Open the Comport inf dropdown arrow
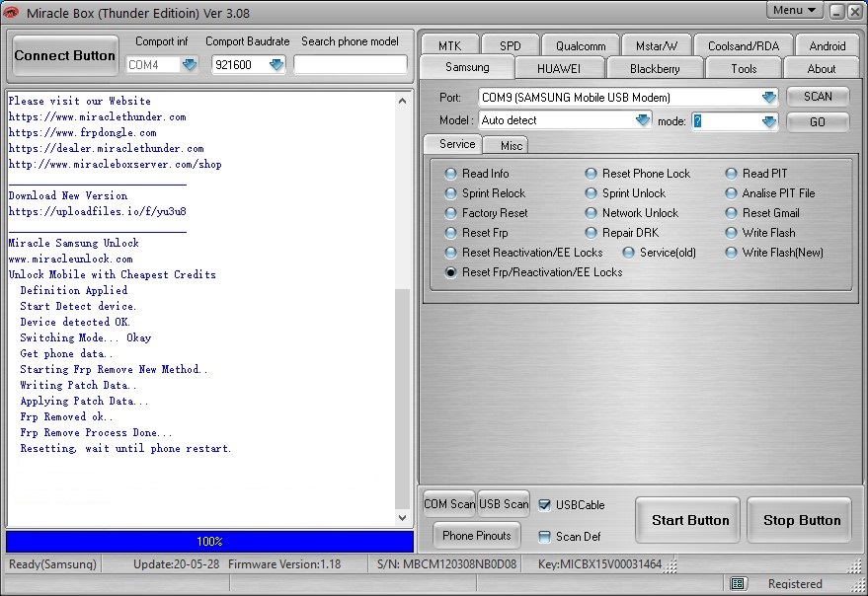Image resolution: width=868 pixels, height=596 pixels. coord(190,65)
